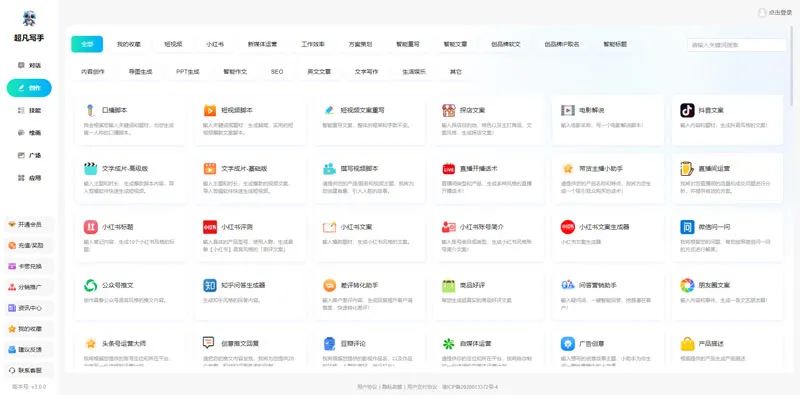Open 绘画 in the left sidebar
The width and height of the screenshot is (800, 395).
tap(29, 133)
